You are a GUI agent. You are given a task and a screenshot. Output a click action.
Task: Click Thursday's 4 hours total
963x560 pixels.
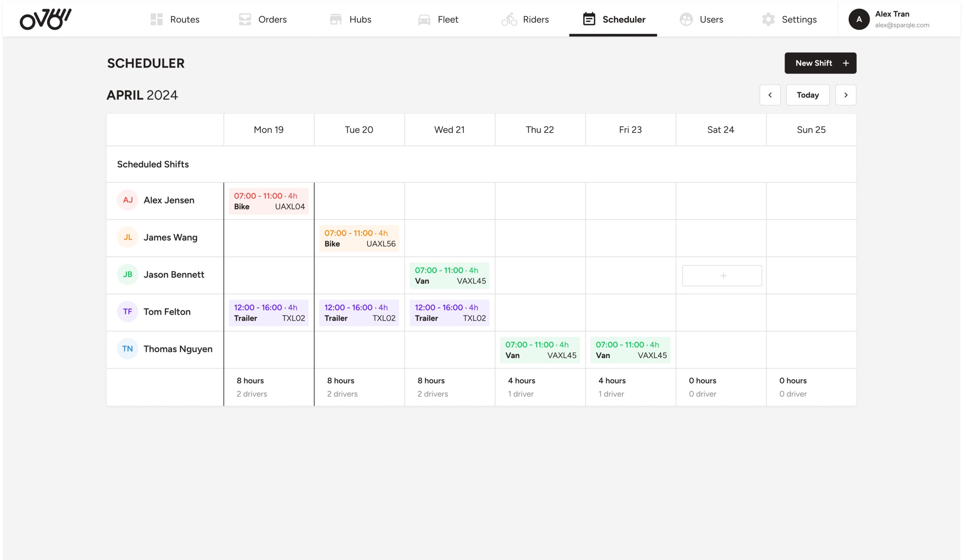[521, 381]
